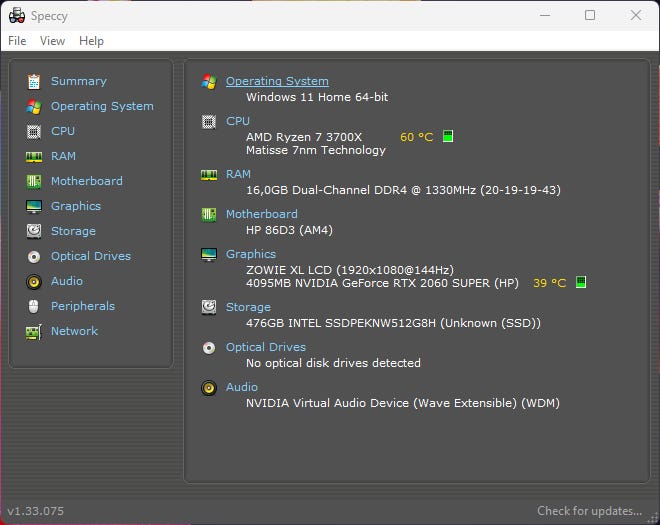Viewport: 660px width, 525px height.
Task: Click the Speccy app icon in title bar
Action: (x=17, y=16)
